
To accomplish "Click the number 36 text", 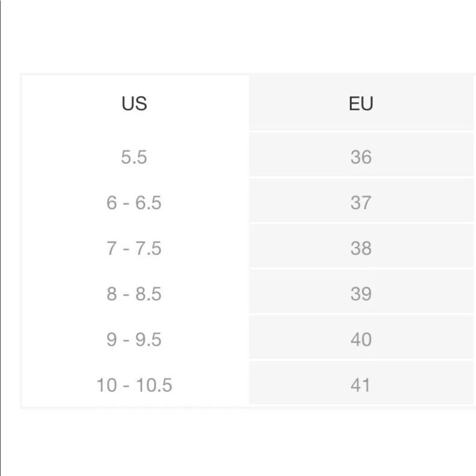I will (x=361, y=157).
